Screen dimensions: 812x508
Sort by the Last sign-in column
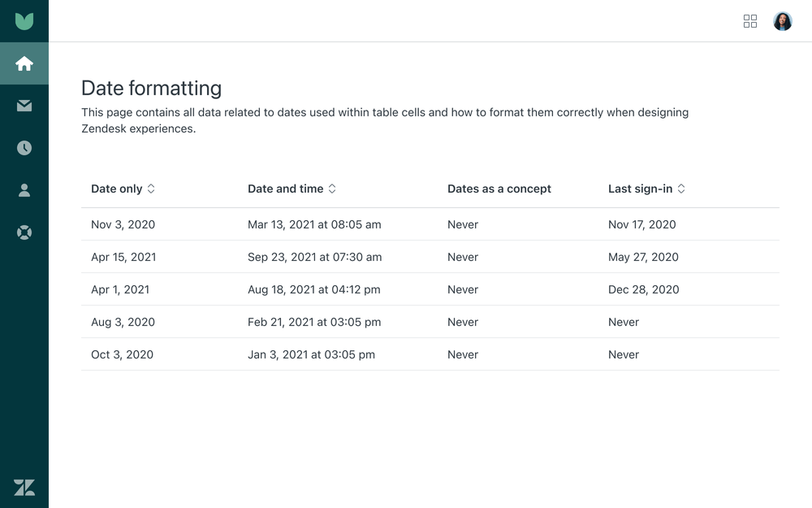pyautogui.click(x=646, y=189)
